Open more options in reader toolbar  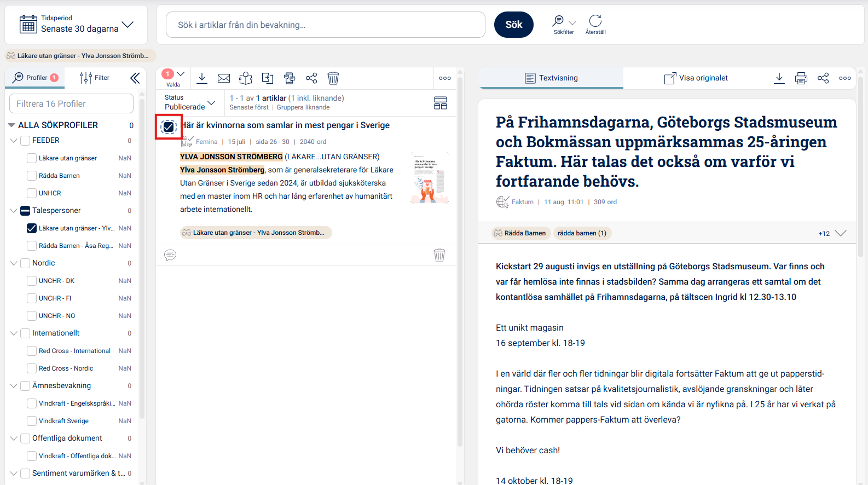pos(845,78)
